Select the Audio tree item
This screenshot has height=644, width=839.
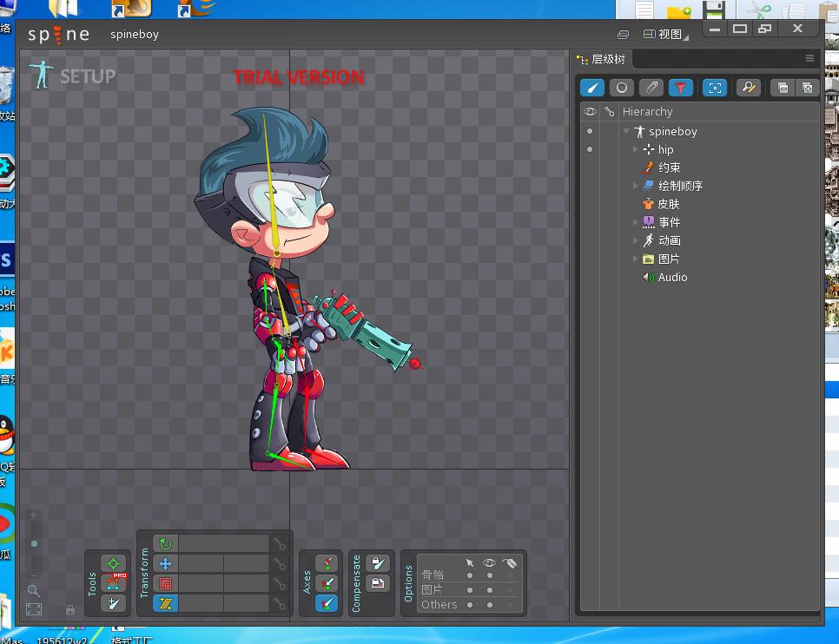[x=665, y=277]
